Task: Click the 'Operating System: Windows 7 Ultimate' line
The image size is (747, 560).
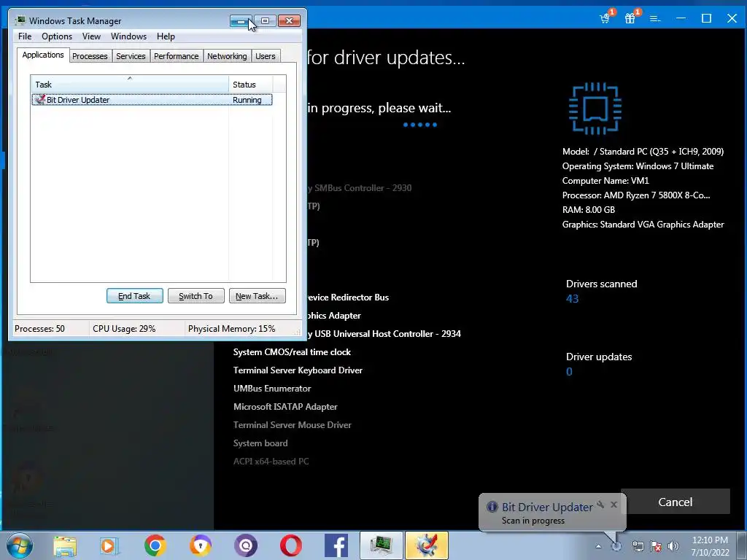Action: [638, 166]
